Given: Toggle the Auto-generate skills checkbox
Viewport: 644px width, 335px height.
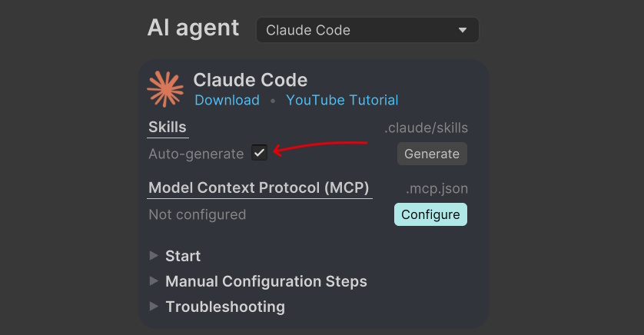Looking at the screenshot, I should click(260, 153).
